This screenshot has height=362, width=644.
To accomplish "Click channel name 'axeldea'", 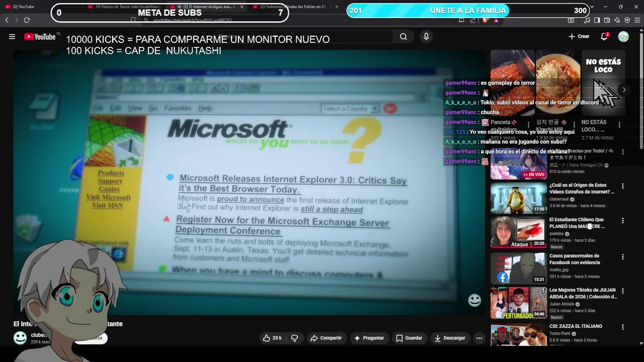I will coord(556,234).
